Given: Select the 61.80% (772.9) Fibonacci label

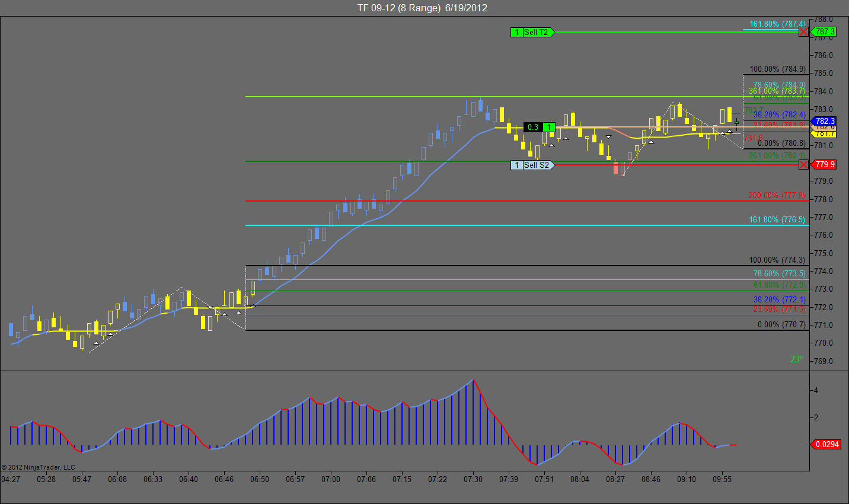Looking at the screenshot, I should tap(780, 285).
